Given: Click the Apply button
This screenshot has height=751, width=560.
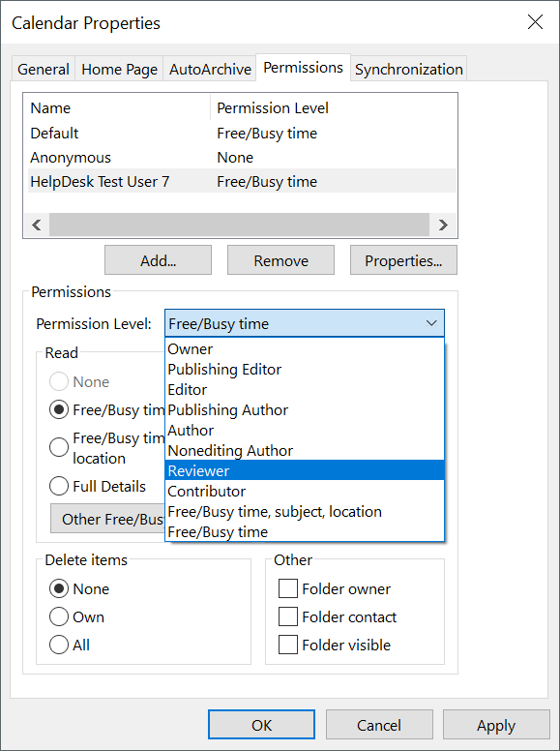Looking at the screenshot, I should (x=496, y=725).
